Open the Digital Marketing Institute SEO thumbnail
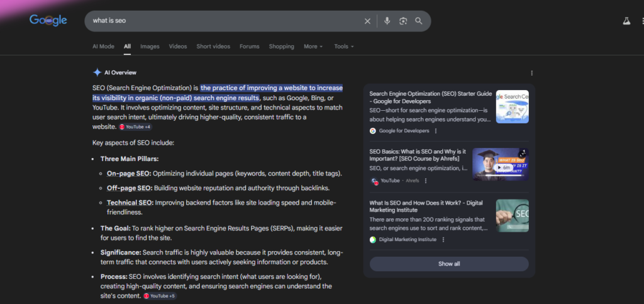This screenshot has width=644, height=304. point(512,216)
